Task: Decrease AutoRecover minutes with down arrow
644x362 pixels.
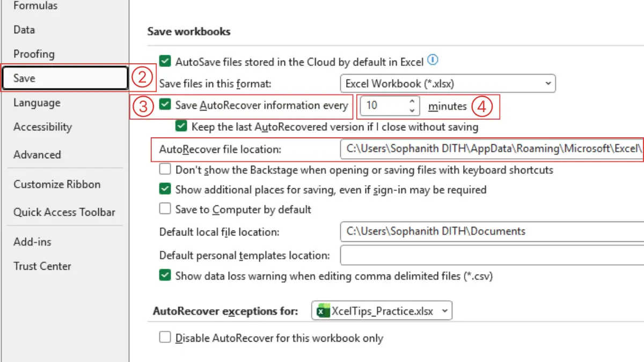Action: click(x=412, y=110)
